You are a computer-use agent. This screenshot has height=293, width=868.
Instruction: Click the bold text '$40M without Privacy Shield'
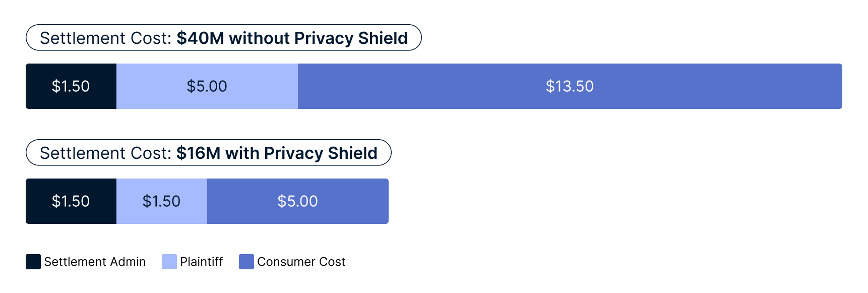(292, 38)
